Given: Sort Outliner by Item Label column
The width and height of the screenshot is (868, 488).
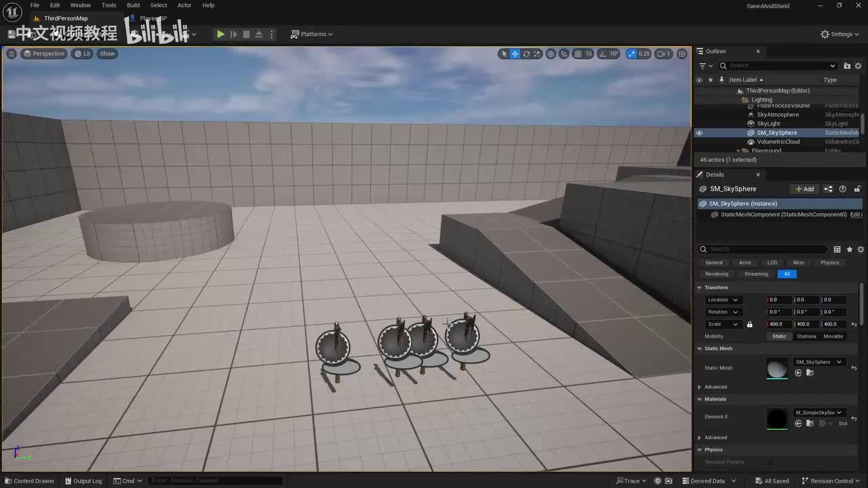Looking at the screenshot, I should (x=745, y=80).
